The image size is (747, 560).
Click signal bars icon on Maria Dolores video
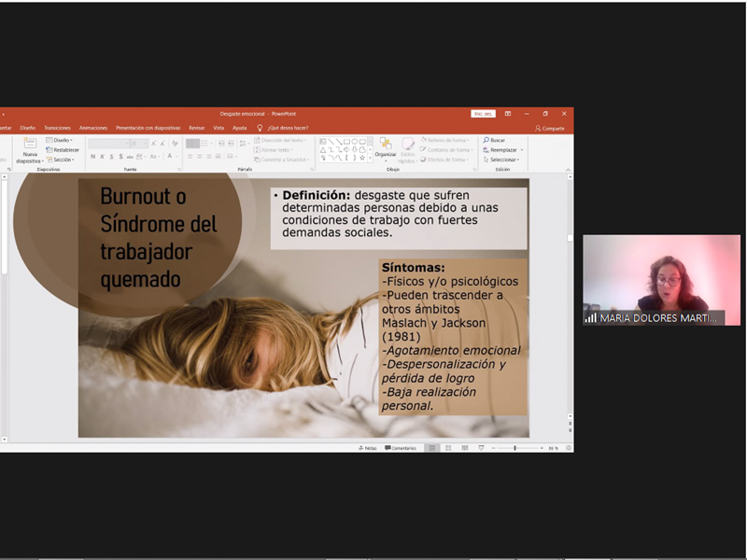(x=591, y=318)
